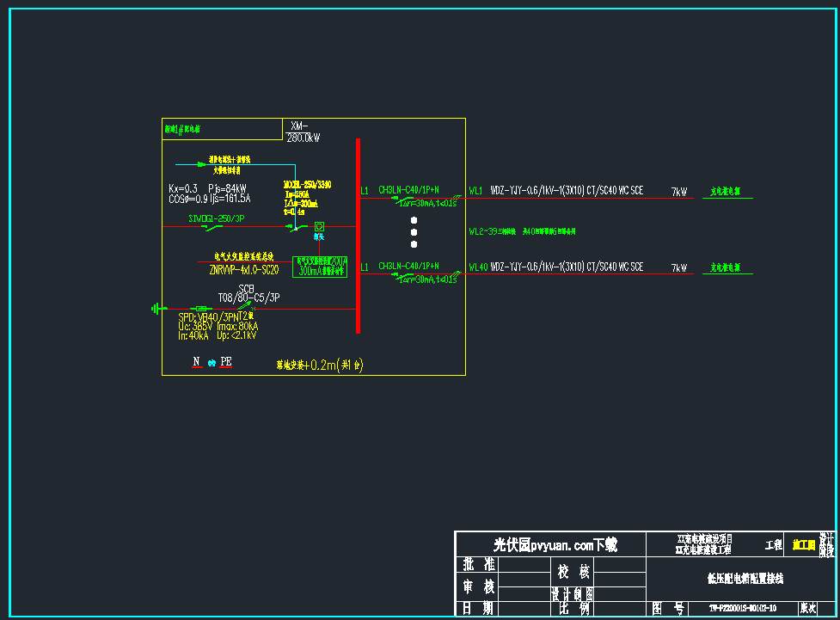840x620 pixels.
Task: Click the drawing number TW-PZ20001S-B0102-10
Action: click(742, 608)
